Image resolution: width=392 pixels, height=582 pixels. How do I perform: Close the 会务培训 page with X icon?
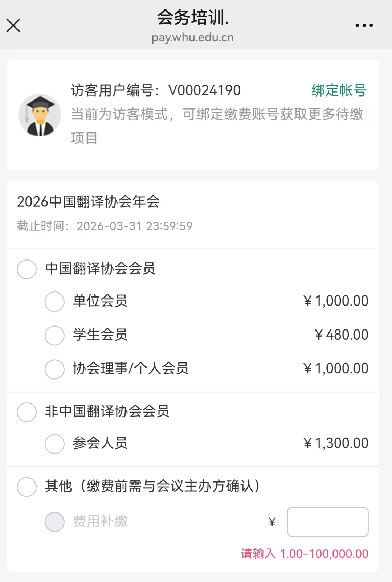pos(13,25)
